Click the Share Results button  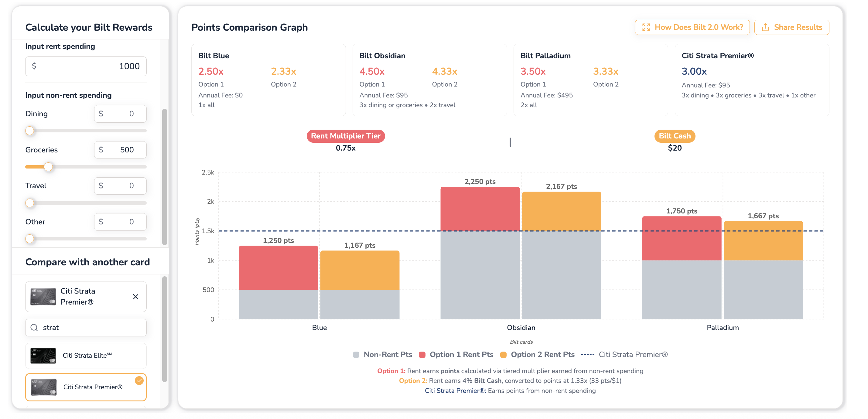pos(791,27)
